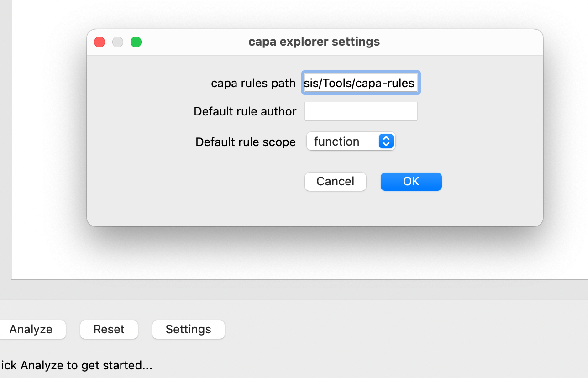Click the blue scope dropdown arrows
This screenshot has width=588, height=378.
[386, 142]
